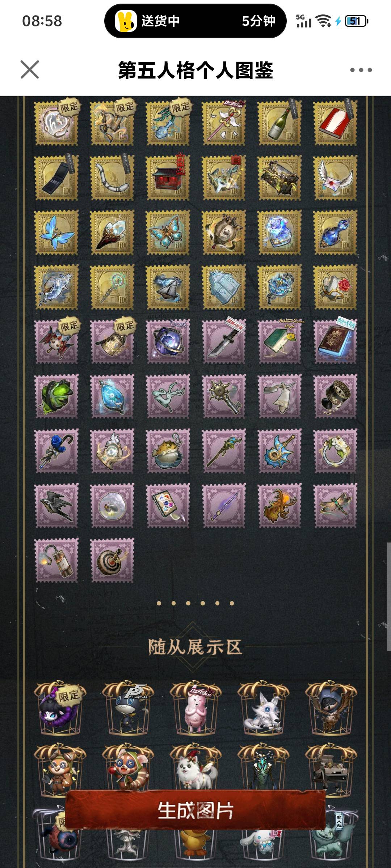Close the 第五人格个人图鉴 page
Screen dimensions: 391x868
click(x=30, y=69)
